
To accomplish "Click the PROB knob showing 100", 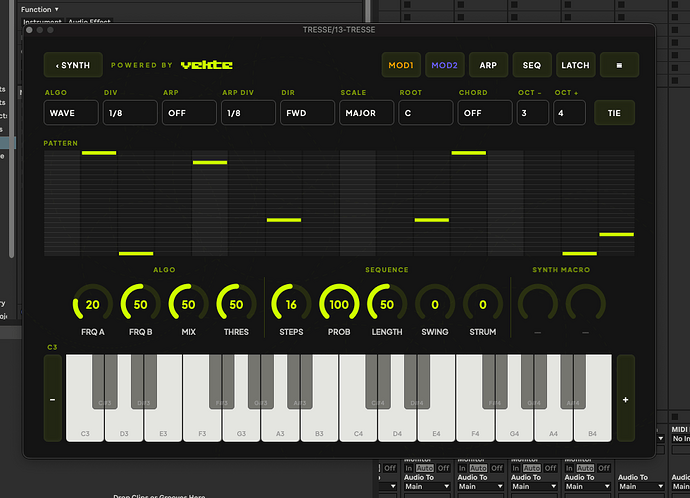I will pos(339,304).
